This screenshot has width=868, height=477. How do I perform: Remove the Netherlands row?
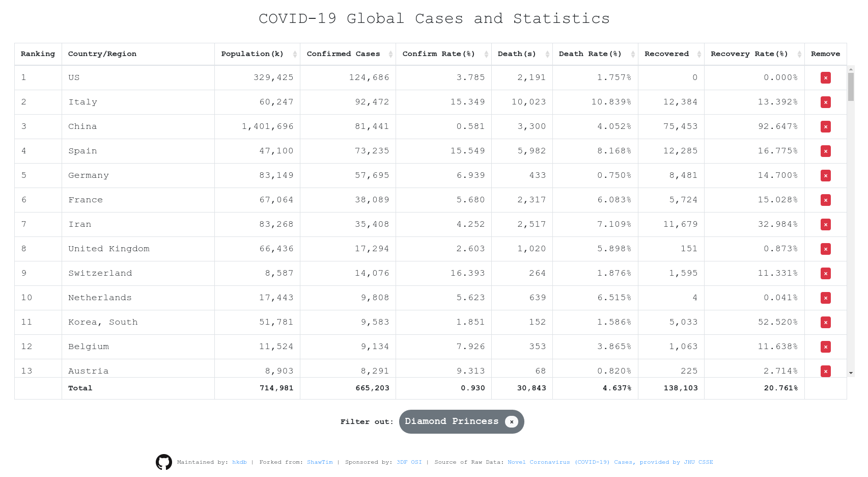825,298
